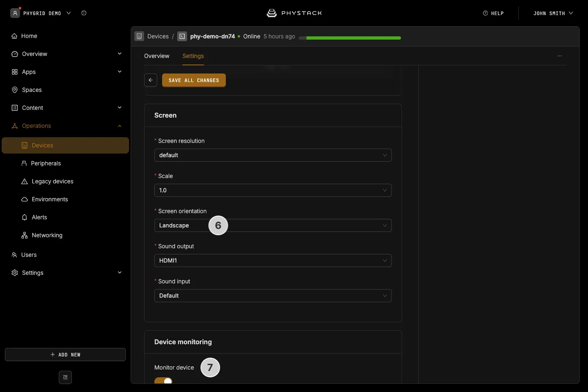Click the Add New button
Viewport: 588px width, 392px height.
coord(65,354)
